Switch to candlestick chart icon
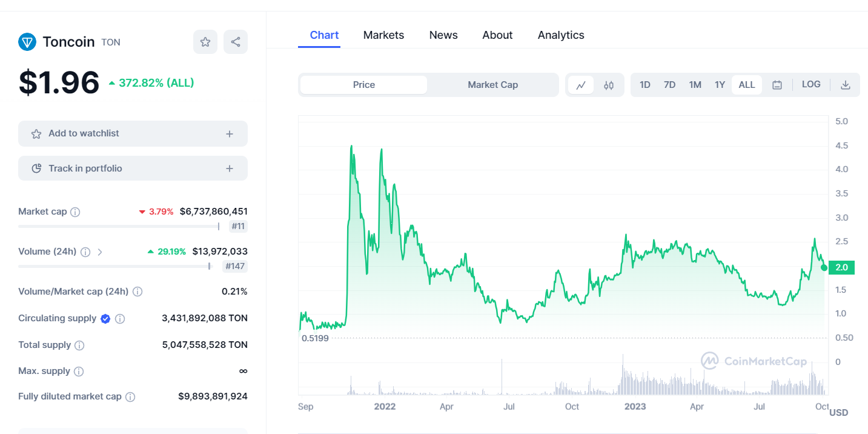The height and width of the screenshot is (434, 868). [609, 85]
